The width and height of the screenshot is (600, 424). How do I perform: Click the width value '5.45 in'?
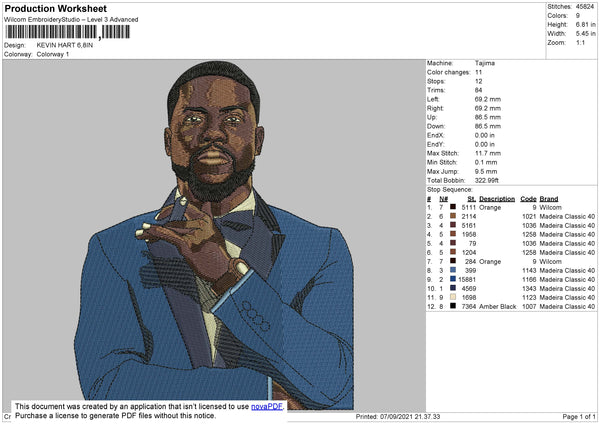(x=585, y=34)
